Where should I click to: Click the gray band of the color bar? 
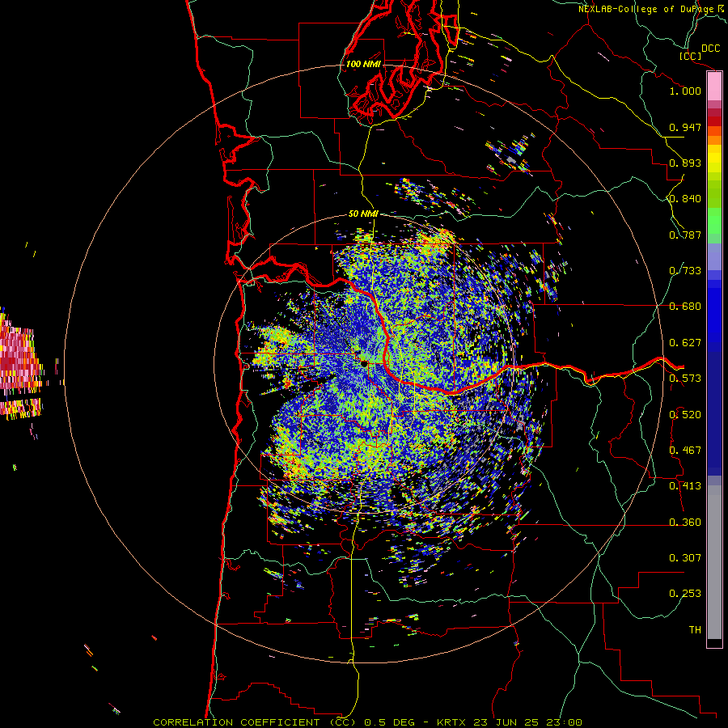pyautogui.click(x=714, y=562)
